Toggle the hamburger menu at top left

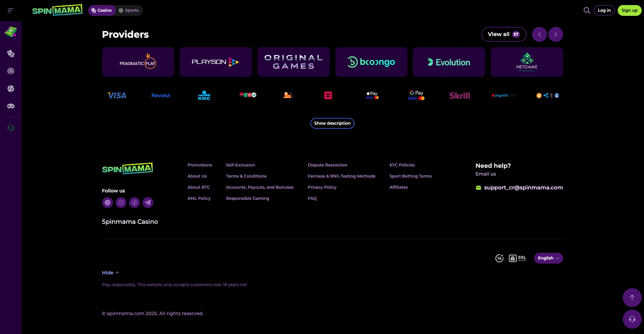(x=10, y=10)
